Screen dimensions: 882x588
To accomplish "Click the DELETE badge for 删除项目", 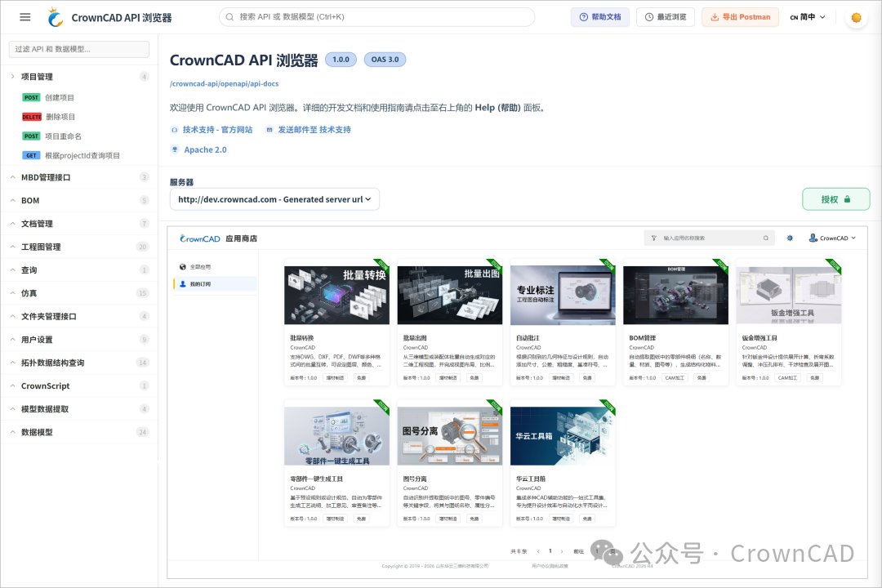I will tap(32, 117).
